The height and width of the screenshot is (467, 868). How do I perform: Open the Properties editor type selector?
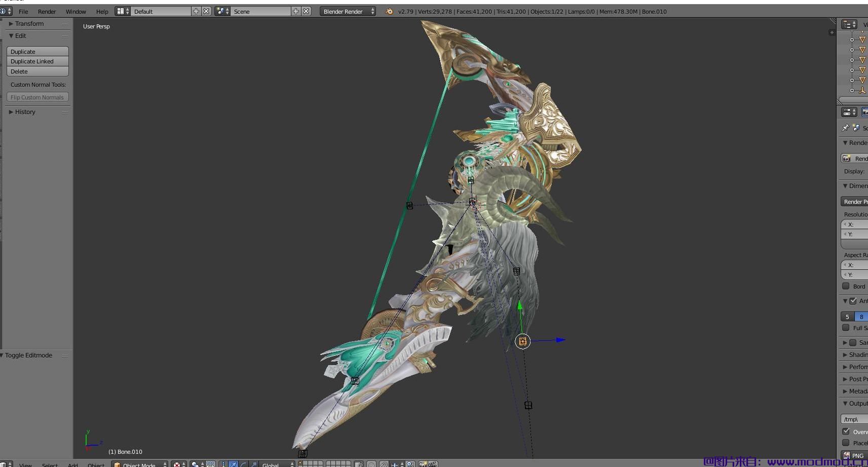(849, 112)
